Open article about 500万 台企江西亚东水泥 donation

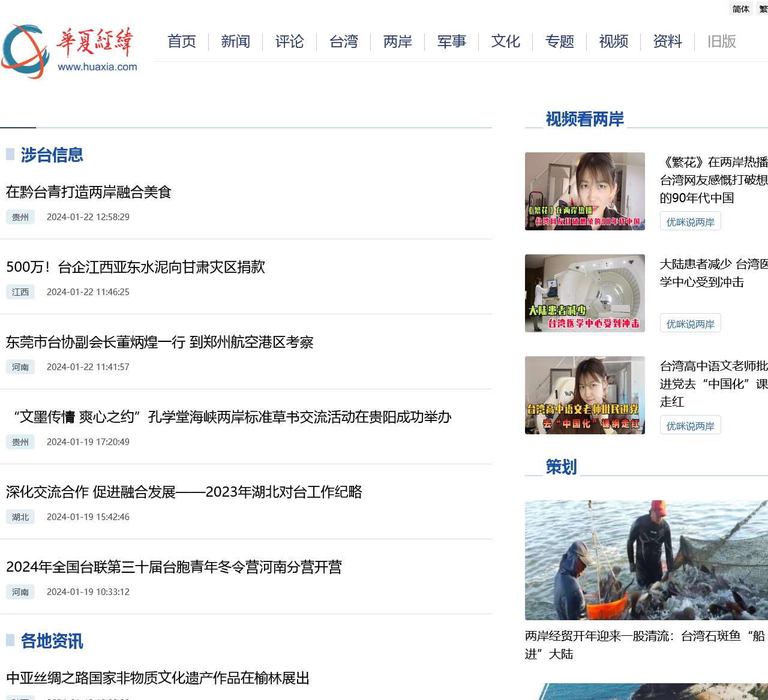(x=136, y=267)
